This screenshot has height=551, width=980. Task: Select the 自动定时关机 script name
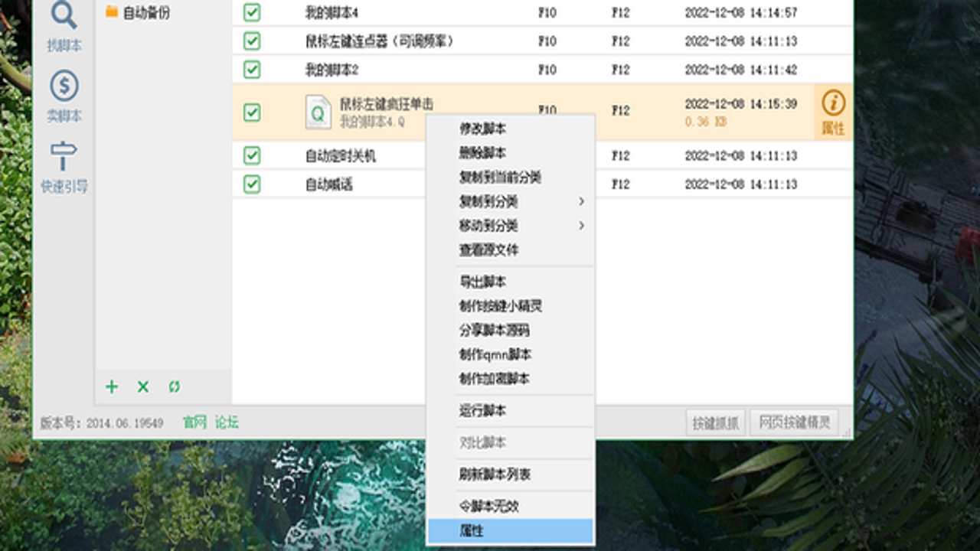pos(341,156)
